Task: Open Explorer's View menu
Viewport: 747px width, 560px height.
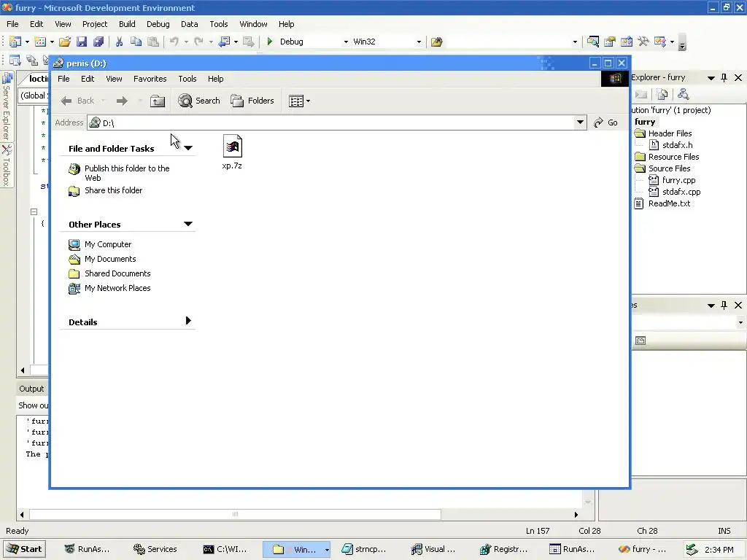Action: 114,79
